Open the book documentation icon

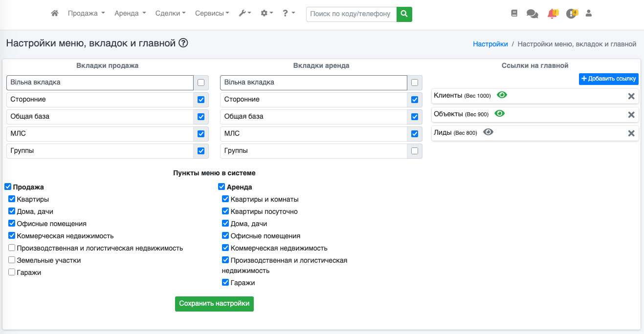pyautogui.click(x=514, y=14)
